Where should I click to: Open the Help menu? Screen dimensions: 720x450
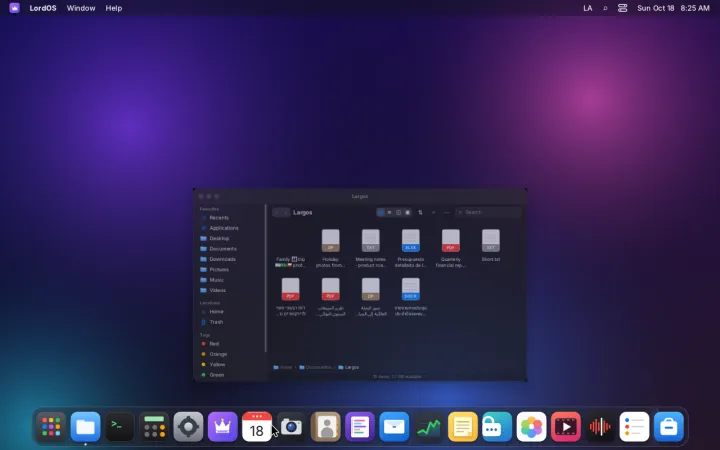pos(113,8)
